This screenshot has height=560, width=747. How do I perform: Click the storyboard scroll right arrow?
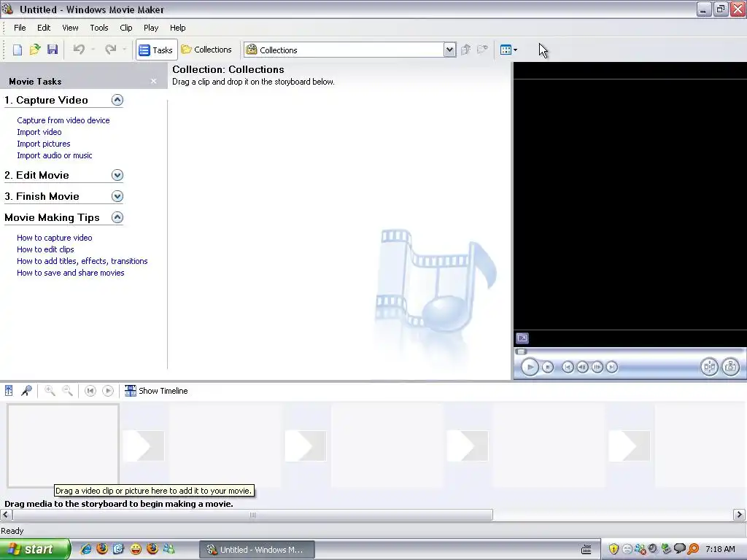pyautogui.click(x=740, y=515)
